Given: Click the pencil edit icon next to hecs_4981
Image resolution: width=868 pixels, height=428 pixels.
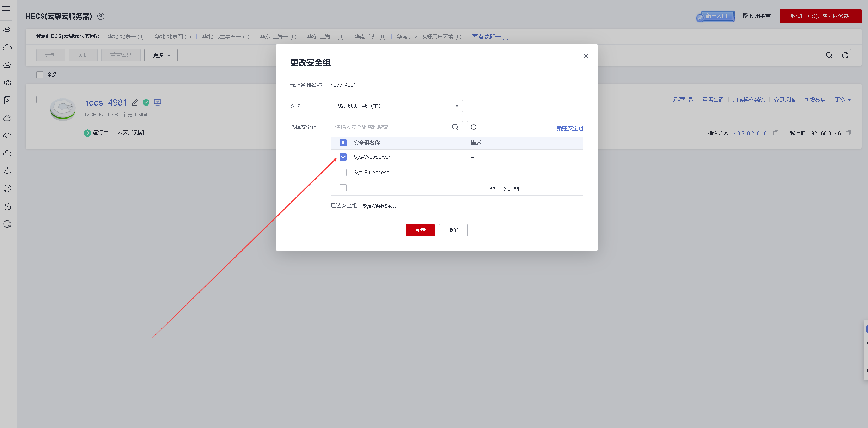Looking at the screenshot, I should coord(135,102).
